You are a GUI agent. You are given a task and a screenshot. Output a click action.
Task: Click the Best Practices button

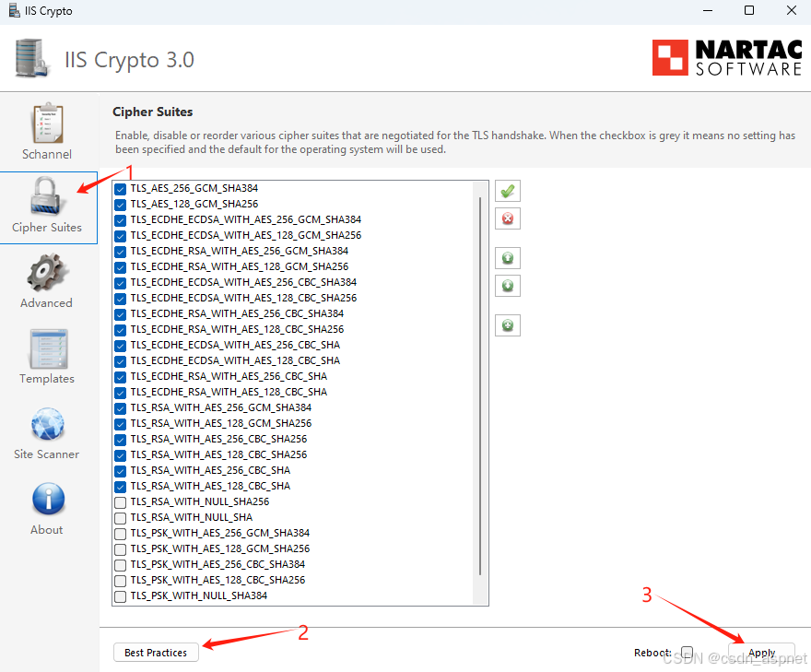click(x=156, y=653)
